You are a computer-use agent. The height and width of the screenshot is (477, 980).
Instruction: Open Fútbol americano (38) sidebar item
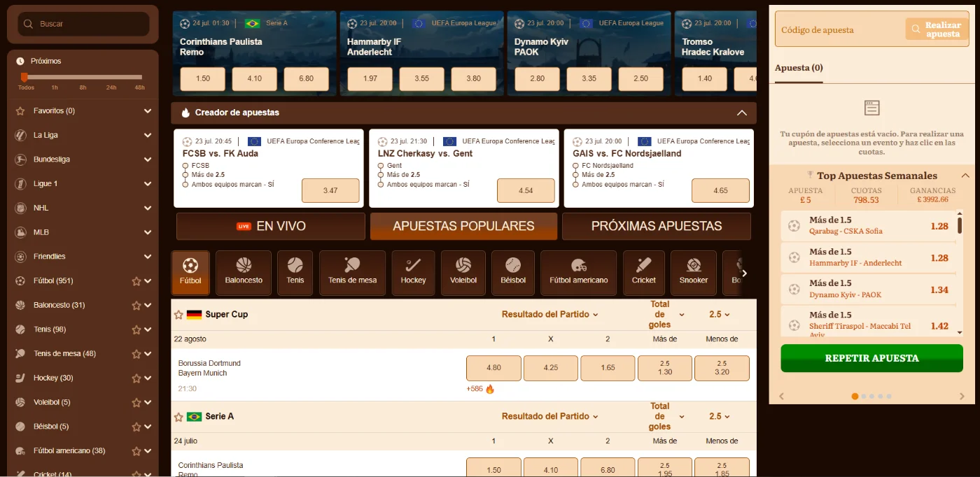click(x=69, y=451)
